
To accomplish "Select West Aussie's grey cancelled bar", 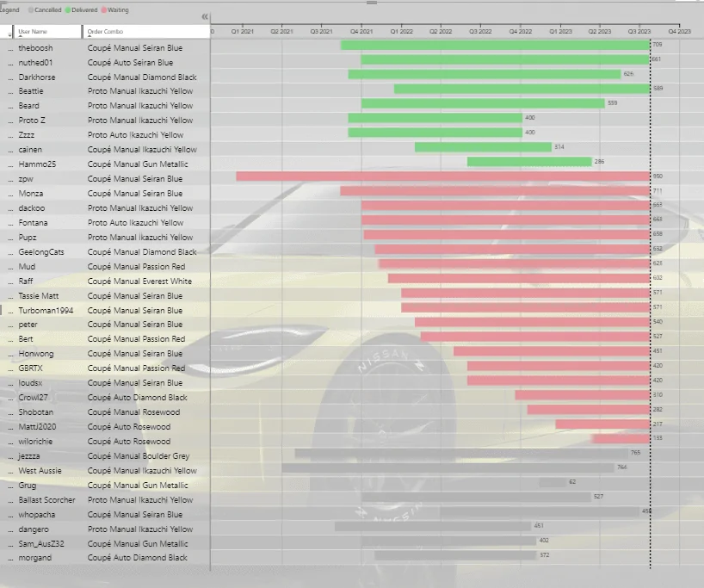I will click(x=448, y=468).
